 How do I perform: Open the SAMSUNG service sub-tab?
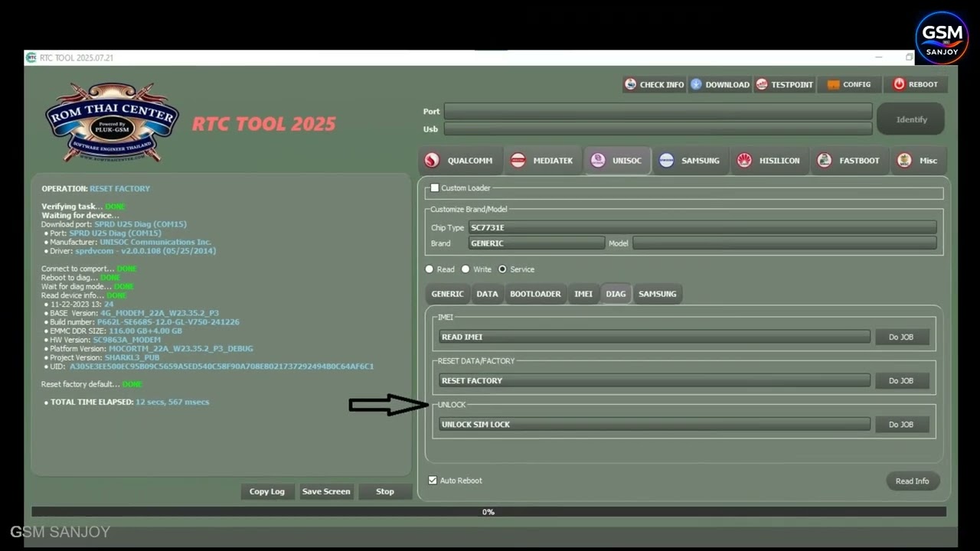[657, 294]
